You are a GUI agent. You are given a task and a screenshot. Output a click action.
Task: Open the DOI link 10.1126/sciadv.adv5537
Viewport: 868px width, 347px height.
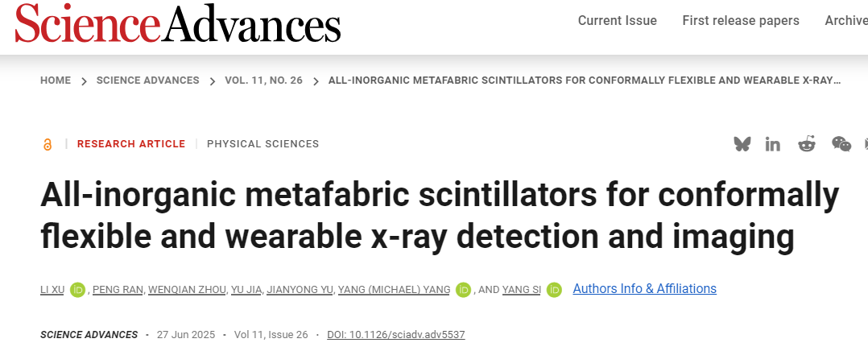coord(395,335)
